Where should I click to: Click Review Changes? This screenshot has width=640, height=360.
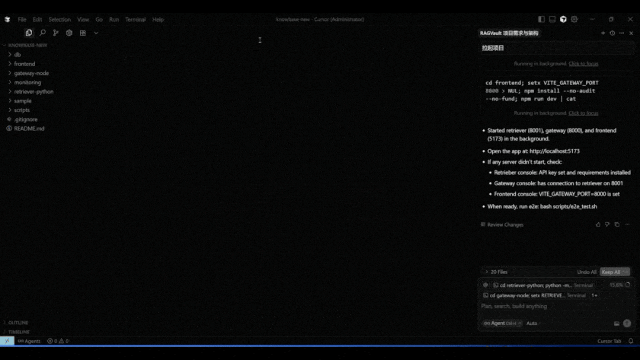(502, 224)
